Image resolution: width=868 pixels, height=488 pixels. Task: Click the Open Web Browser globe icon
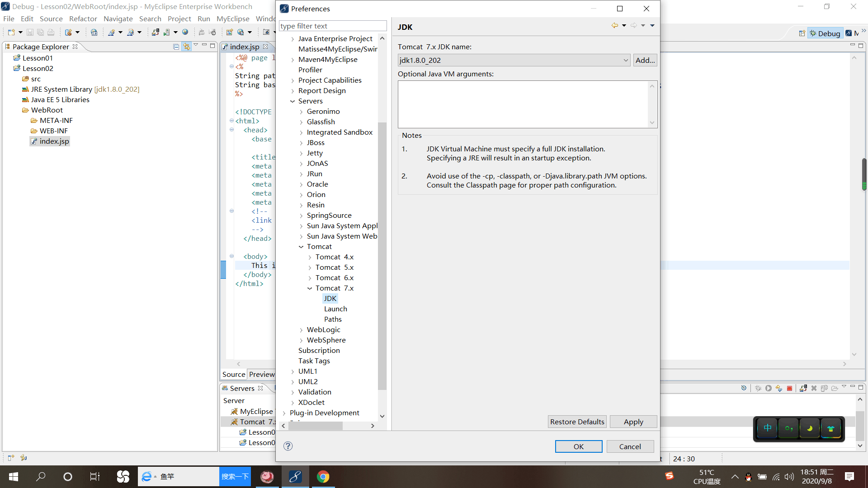185,32
